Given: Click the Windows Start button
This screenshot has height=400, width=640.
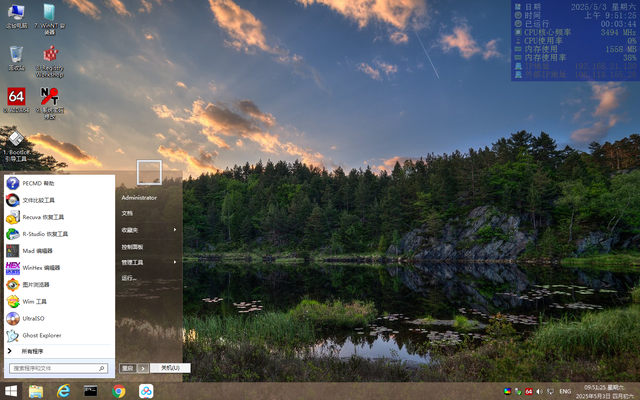Looking at the screenshot, I should point(11,391).
